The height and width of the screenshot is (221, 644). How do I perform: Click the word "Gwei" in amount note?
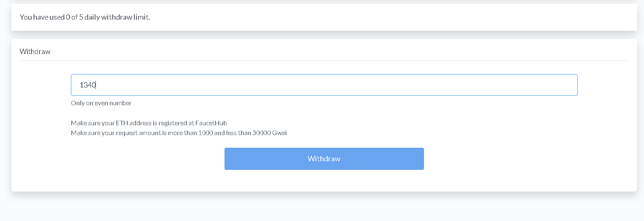[279, 133]
